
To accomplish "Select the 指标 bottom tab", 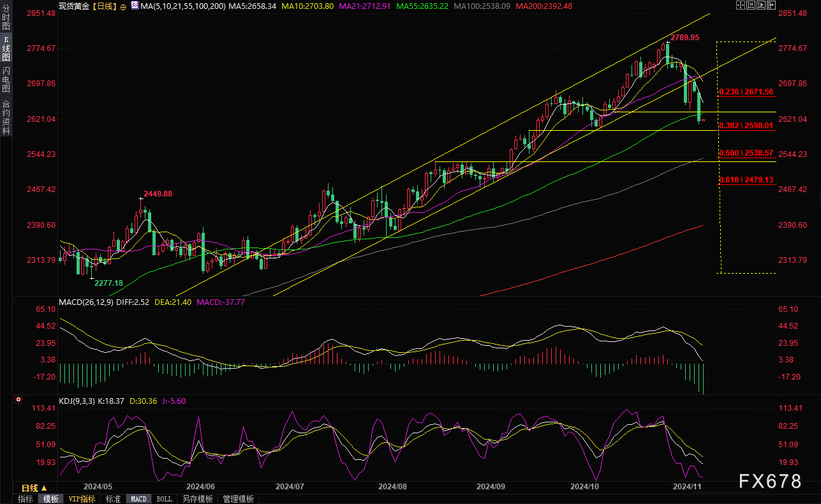I will (26, 499).
